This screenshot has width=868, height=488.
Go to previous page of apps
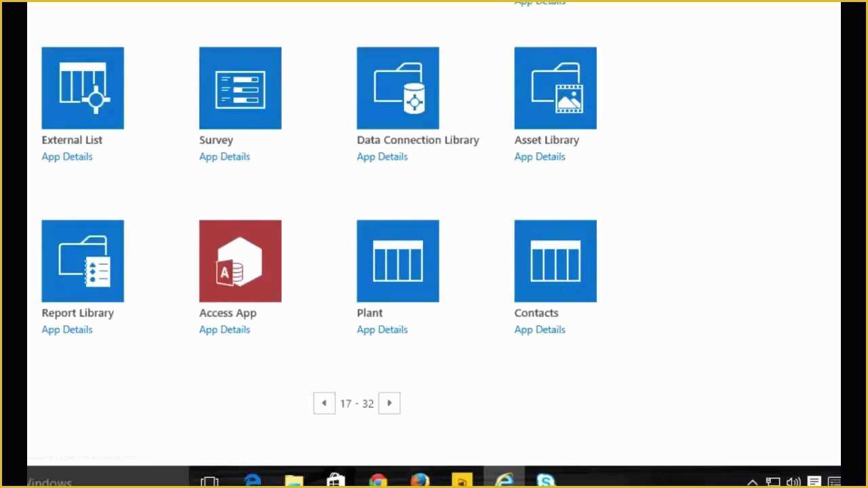pos(324,403)
